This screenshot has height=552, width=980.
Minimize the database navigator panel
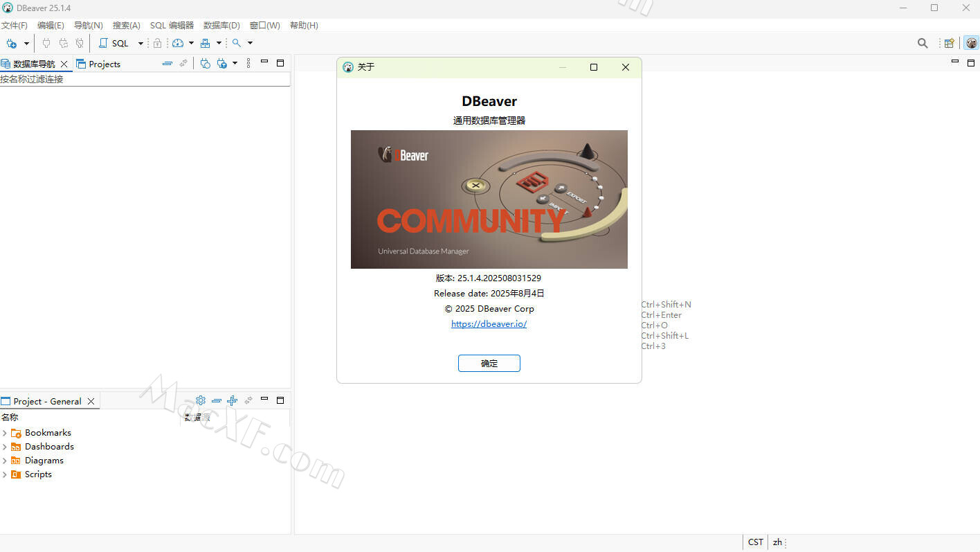(x=264, y=62)
